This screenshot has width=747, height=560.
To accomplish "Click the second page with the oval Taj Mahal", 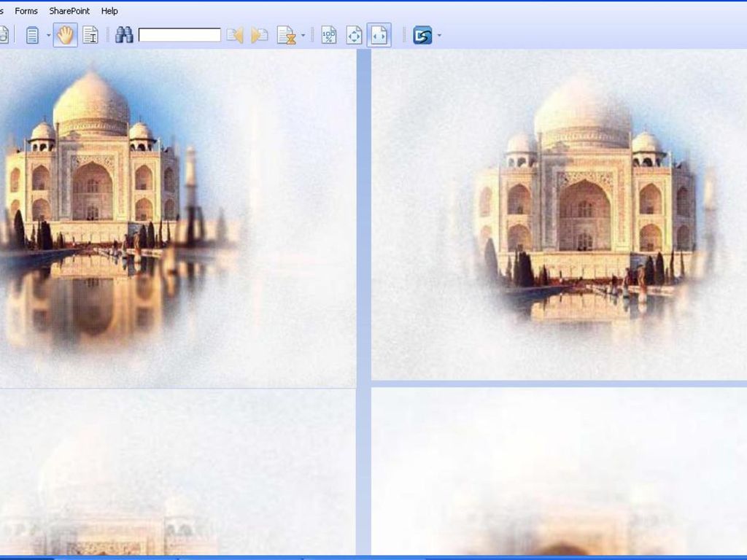I will click(x=560, y=215).
